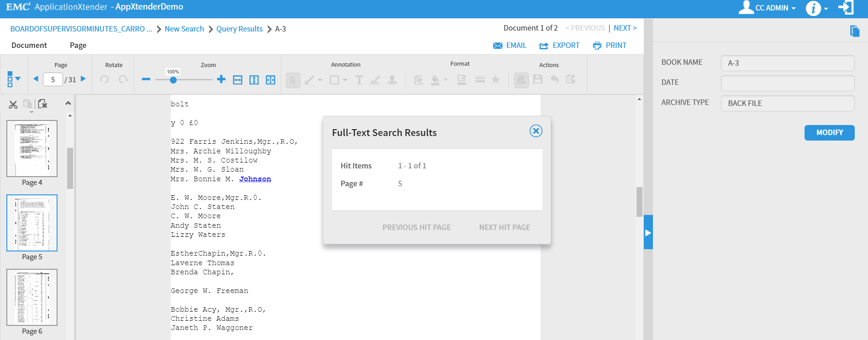Go to the previous page arrow
This screenshot has height=340, width=868.
point(36,79)
